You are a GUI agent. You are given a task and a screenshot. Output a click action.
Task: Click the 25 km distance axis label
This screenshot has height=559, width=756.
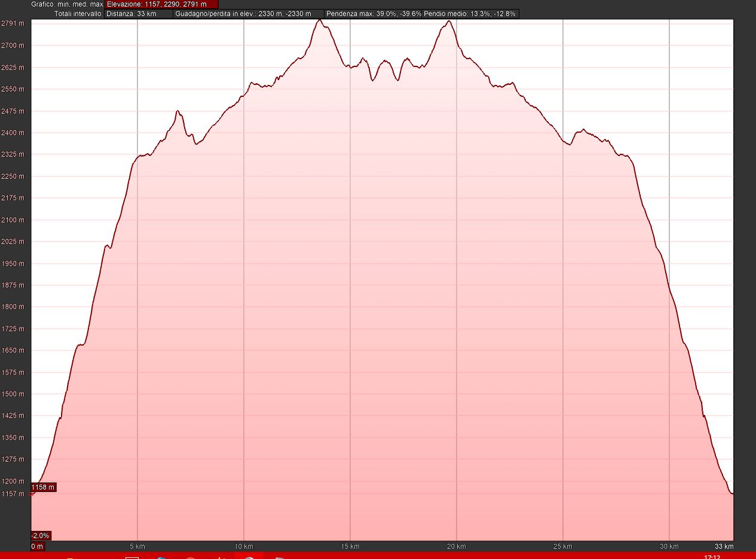(x=563, y=546)
